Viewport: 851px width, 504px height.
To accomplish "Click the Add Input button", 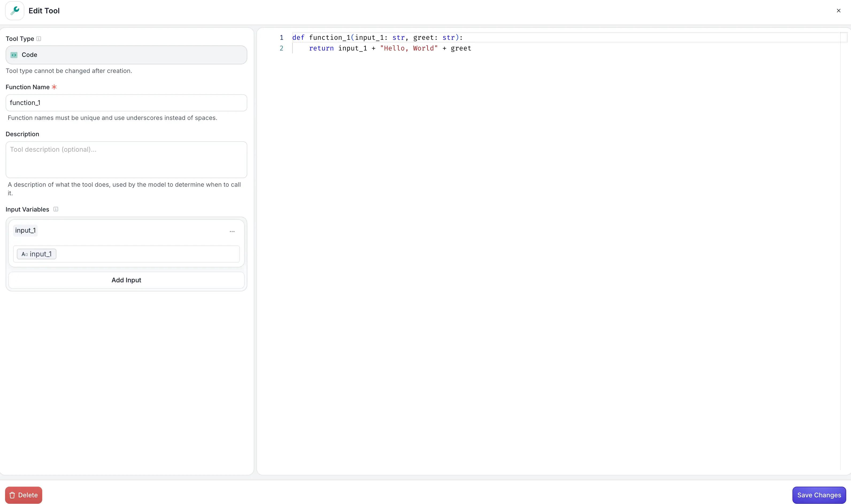I will tap(126, 280).
